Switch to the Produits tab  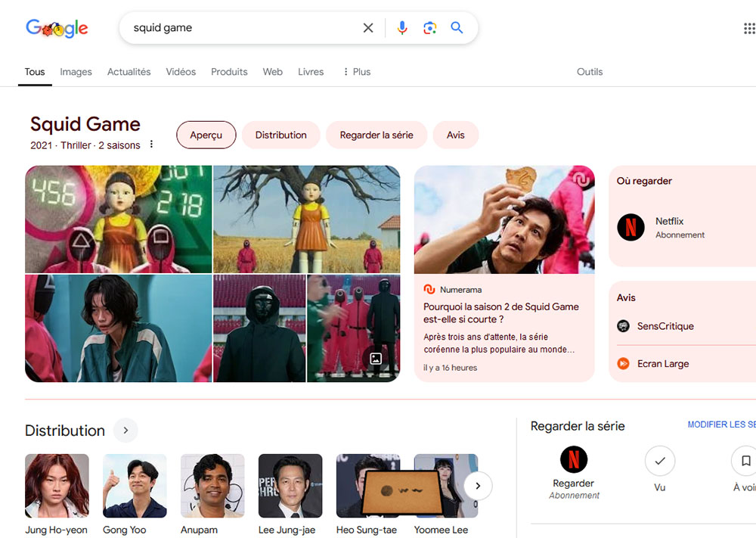tap(229, 72)
